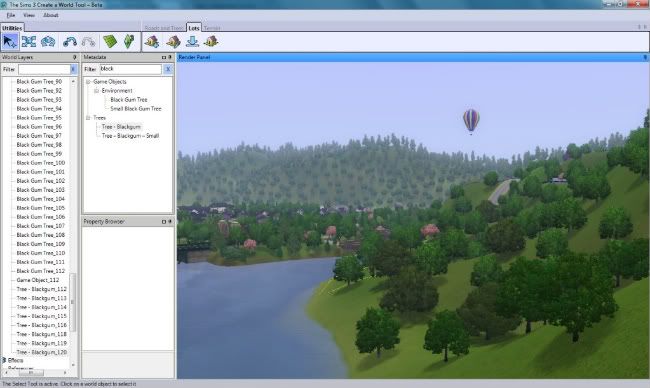The width and height of the screenshot is (650, 388).
Task: Open the File menu
Action: [x=11, y=15]
